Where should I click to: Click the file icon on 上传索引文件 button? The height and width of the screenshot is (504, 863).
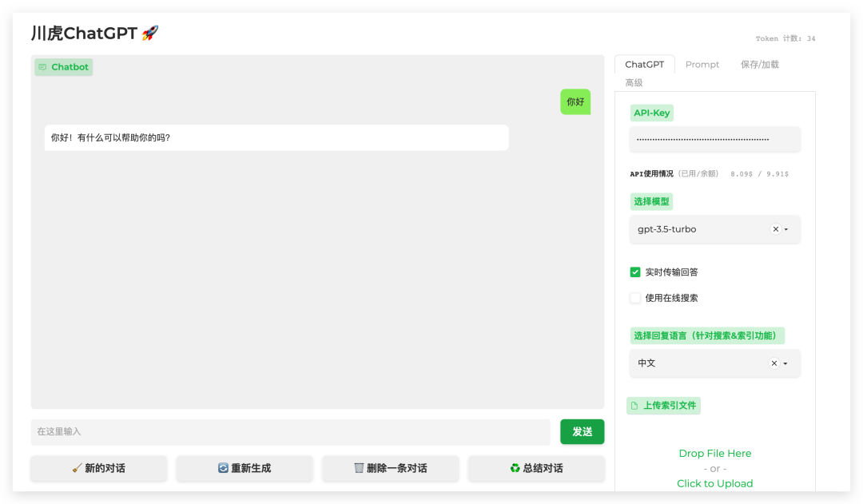click(634, 405)
